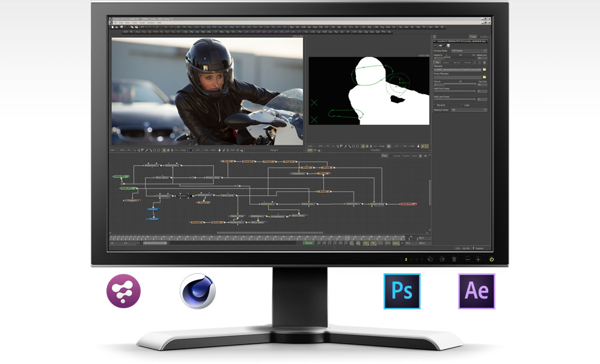The height and width of the screenshot is (364, 600).
Task: Click the Photoshop icon
Action: coord(402,291)
